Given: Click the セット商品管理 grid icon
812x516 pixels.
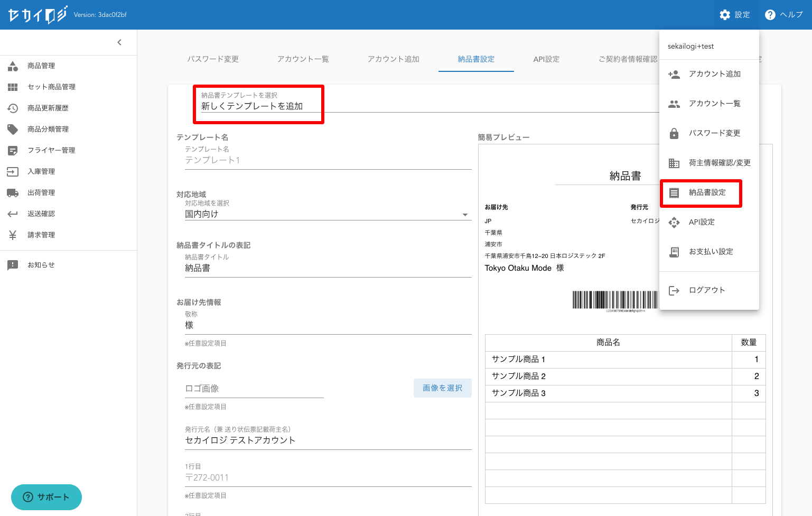Looking at the screenshot, I should click(x=13, y=87).
